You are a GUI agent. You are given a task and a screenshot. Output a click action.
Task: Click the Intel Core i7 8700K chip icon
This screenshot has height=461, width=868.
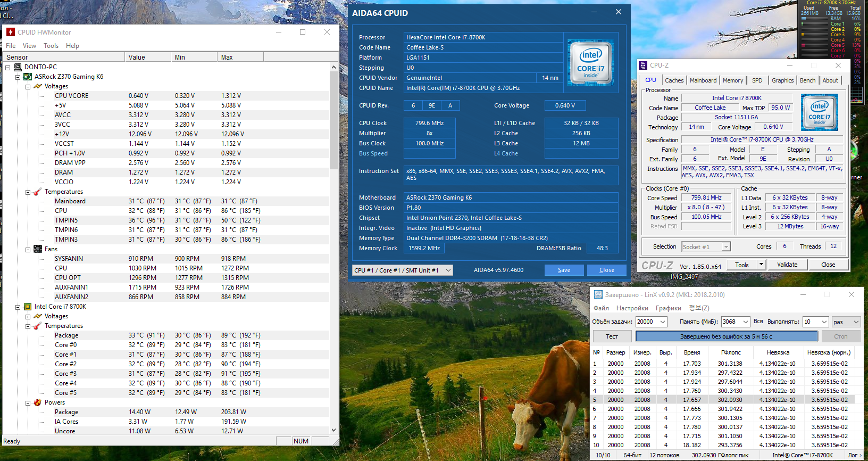click(28, 307)
